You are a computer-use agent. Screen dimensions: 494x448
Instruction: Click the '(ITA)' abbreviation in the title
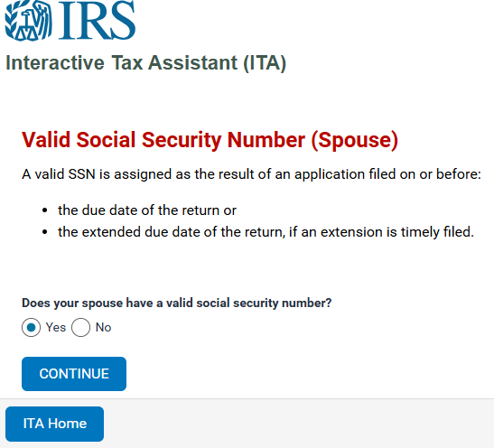tap(265, 63)
